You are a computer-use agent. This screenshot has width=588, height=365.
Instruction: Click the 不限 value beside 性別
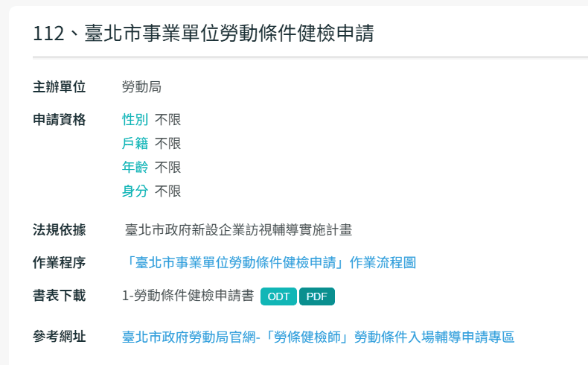168,119
